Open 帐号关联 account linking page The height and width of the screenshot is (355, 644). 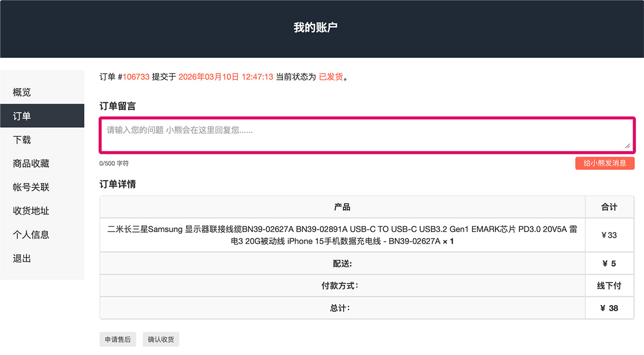tap(31, 187)
